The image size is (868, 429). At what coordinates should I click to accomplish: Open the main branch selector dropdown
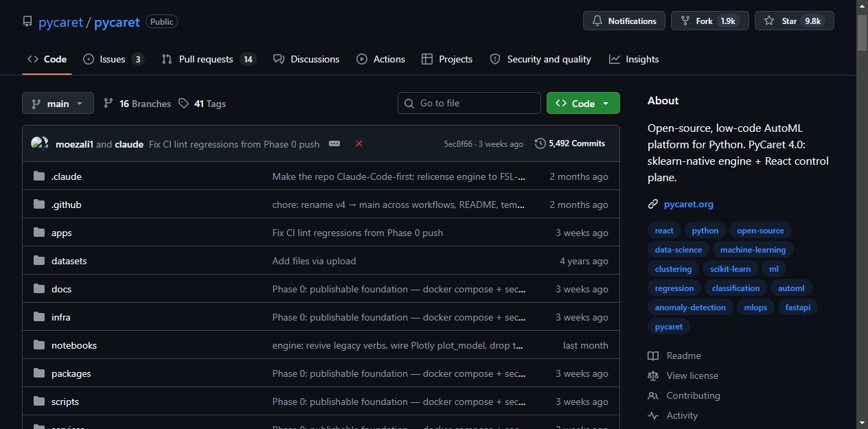coord(58,104)
